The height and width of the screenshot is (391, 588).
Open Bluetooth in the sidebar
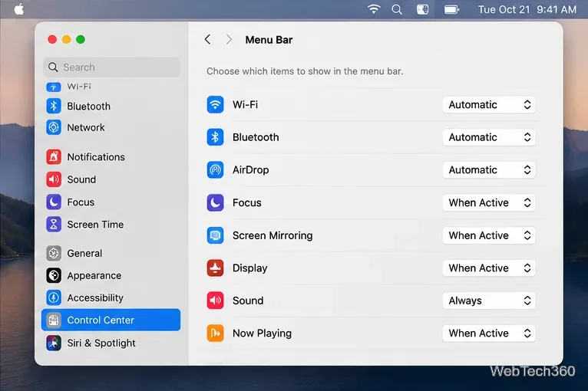tap(111, 107)
